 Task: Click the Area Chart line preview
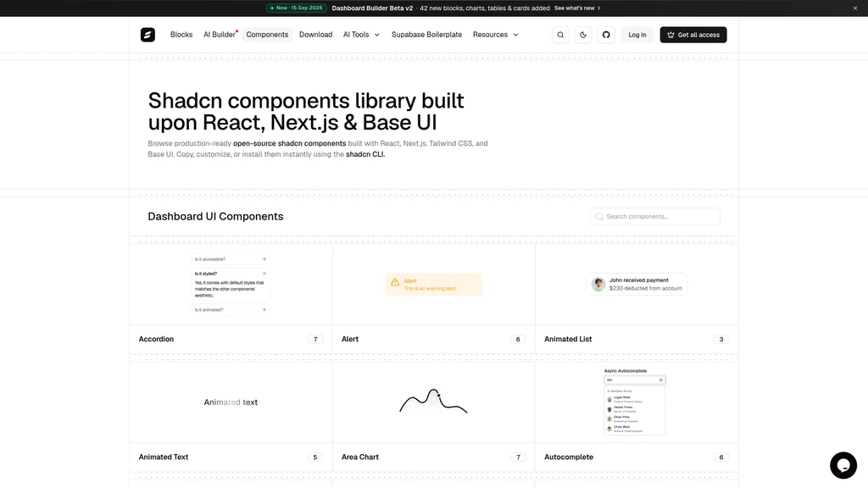(x=433, y=401)
